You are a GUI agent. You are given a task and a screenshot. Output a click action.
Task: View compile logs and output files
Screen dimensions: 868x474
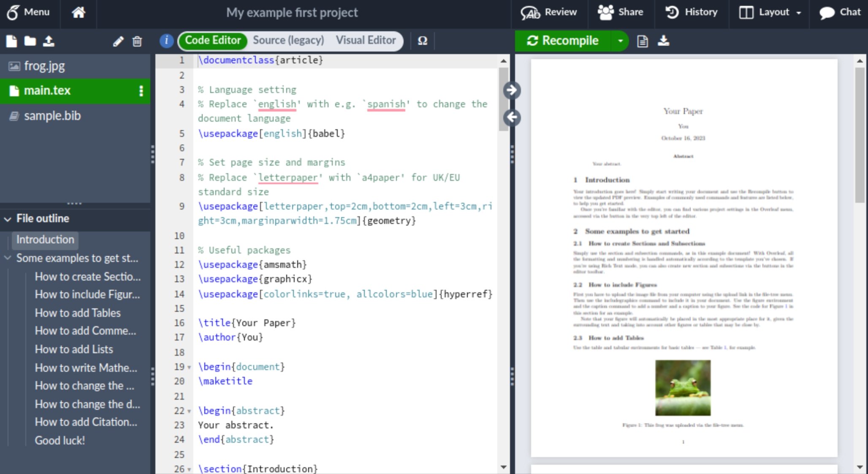(642, 41)
